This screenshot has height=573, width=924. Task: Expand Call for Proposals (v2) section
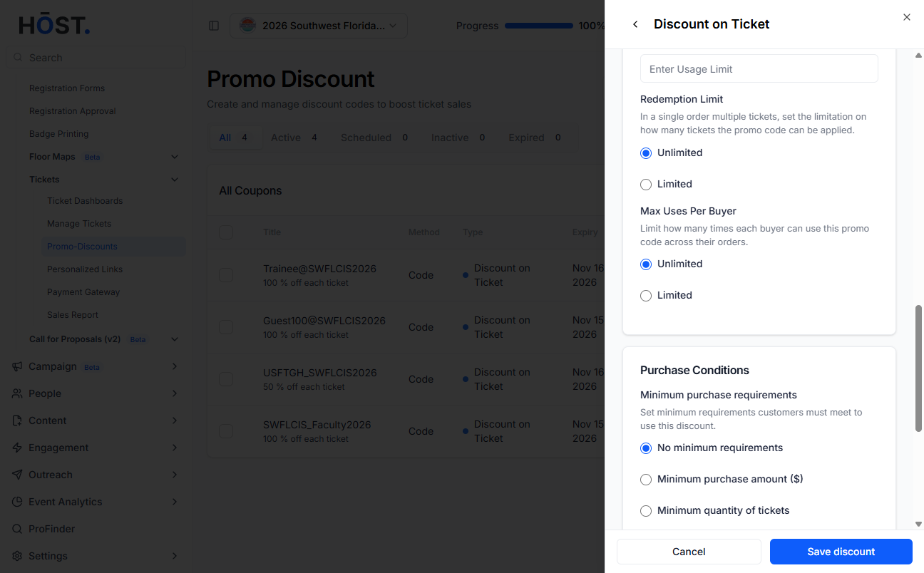click(175, 339)
